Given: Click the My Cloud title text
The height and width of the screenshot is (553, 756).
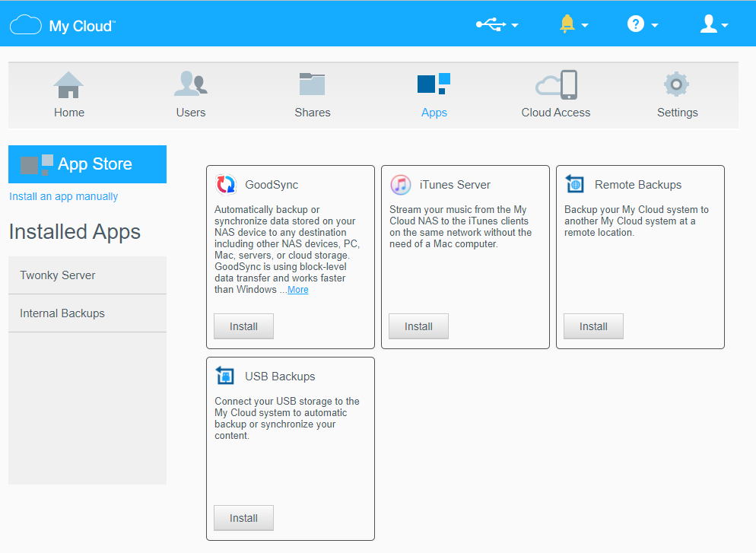Looking at the screenshot, I should pos(82,26).
